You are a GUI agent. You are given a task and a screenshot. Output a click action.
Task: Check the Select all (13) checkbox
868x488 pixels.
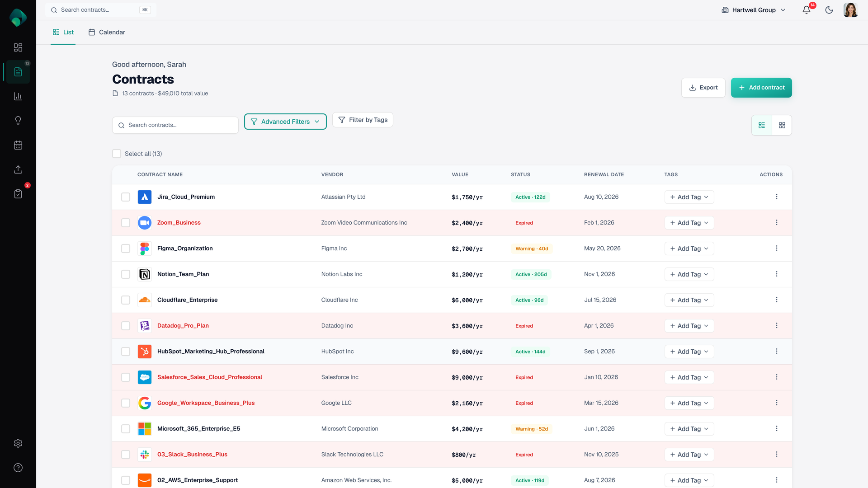[117, 154]
